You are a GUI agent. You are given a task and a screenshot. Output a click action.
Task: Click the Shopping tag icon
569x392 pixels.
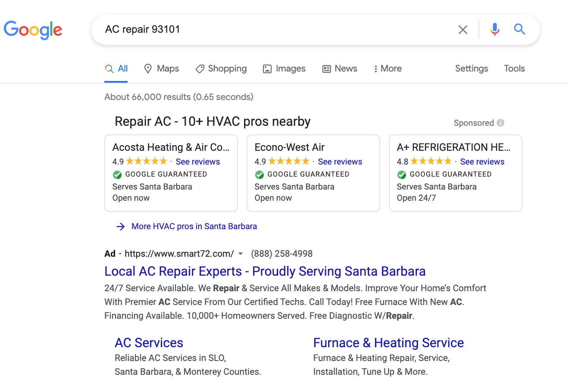pos(199,68)
